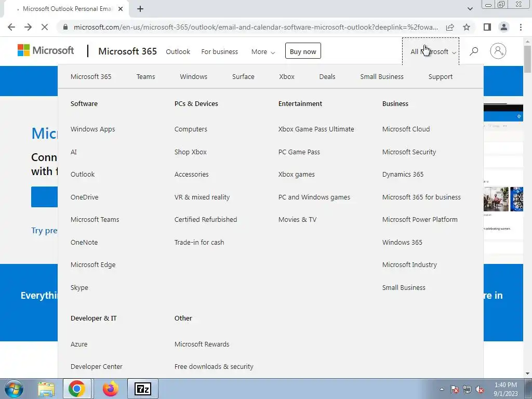Show hidden system tray icons
The width and height of the screenshot is (532, 399).
click(442, 390)
